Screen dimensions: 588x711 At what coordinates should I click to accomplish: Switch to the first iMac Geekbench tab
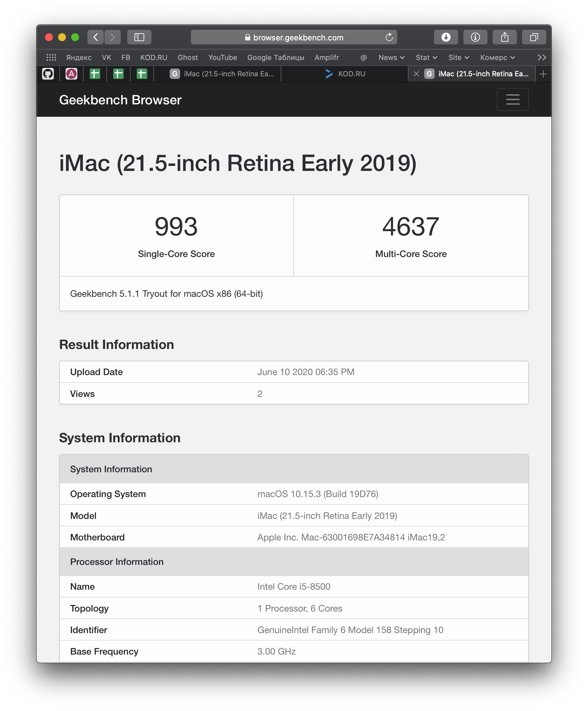click(x=222, y=74)
